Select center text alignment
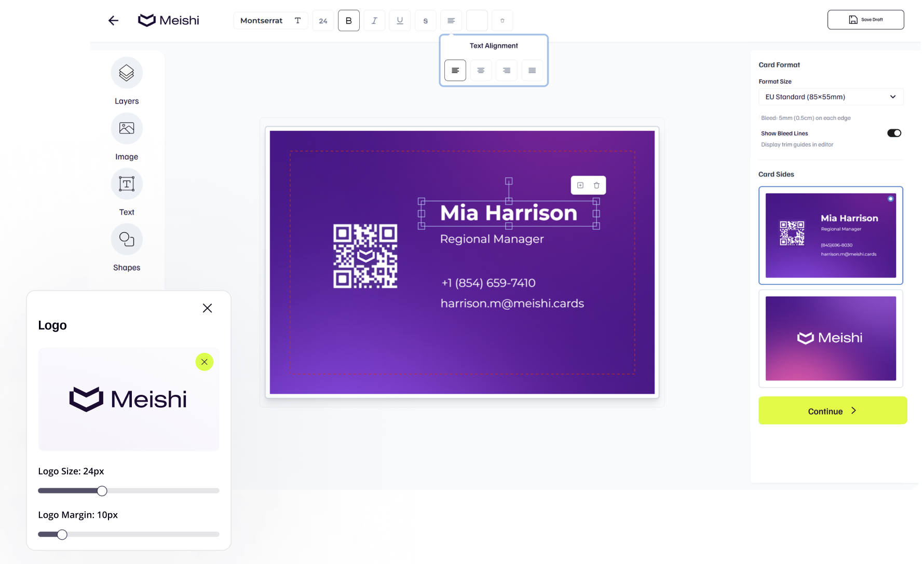924x564 pixels. click(x=480, y=70)
